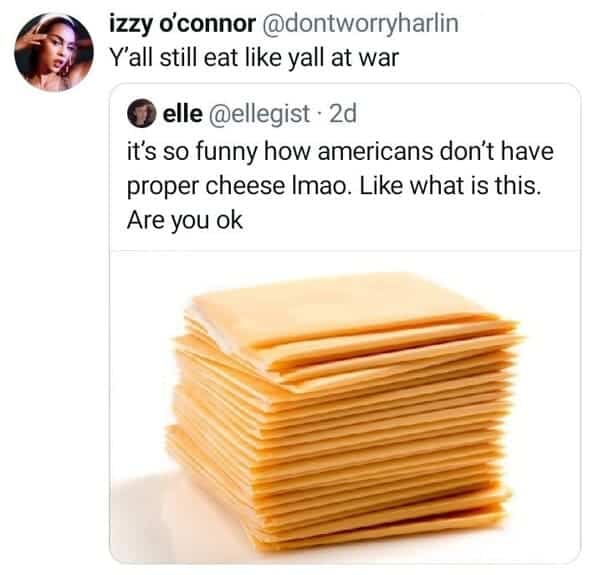The height and width of the screenshot is (575, 599).
Task: Click blank space right of "Are you ok"
Action: [411, 222]
